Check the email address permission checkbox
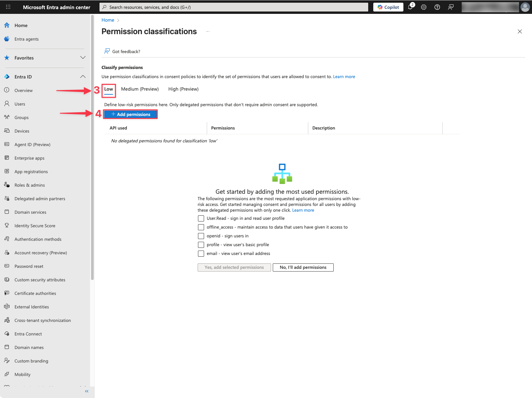 tap(201, 254)
